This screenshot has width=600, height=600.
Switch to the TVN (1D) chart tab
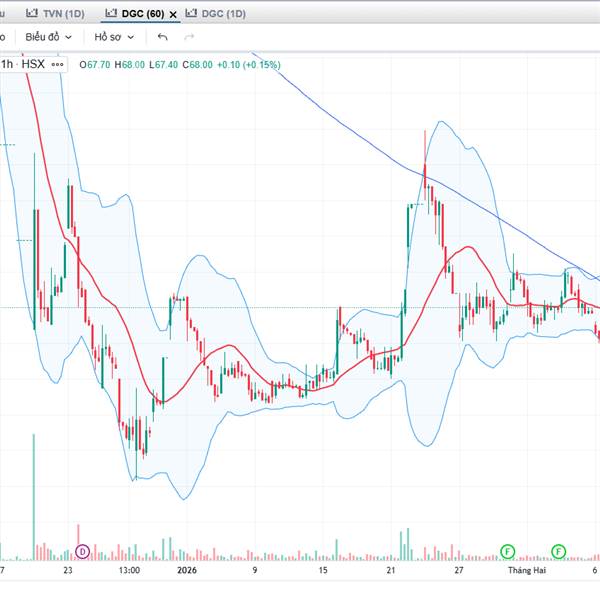click(55, 14)
